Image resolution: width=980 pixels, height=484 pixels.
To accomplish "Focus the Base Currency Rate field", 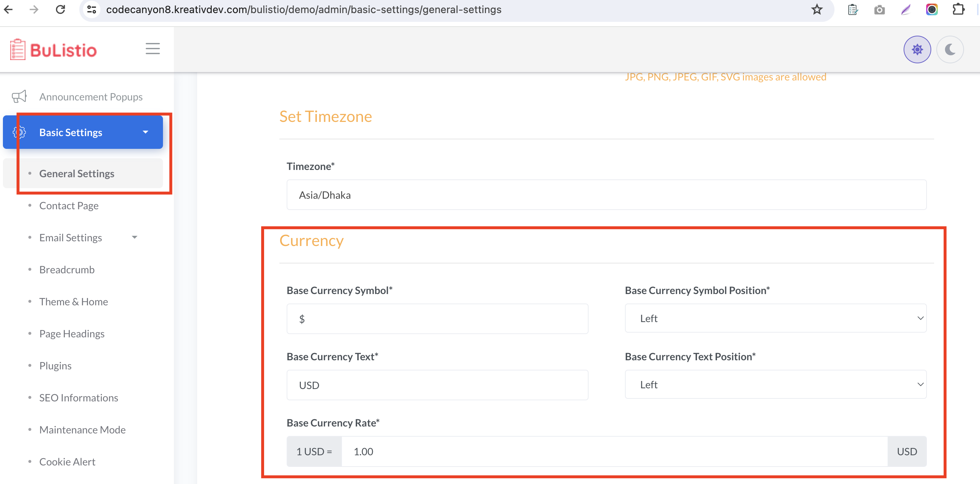I will 614,451.
